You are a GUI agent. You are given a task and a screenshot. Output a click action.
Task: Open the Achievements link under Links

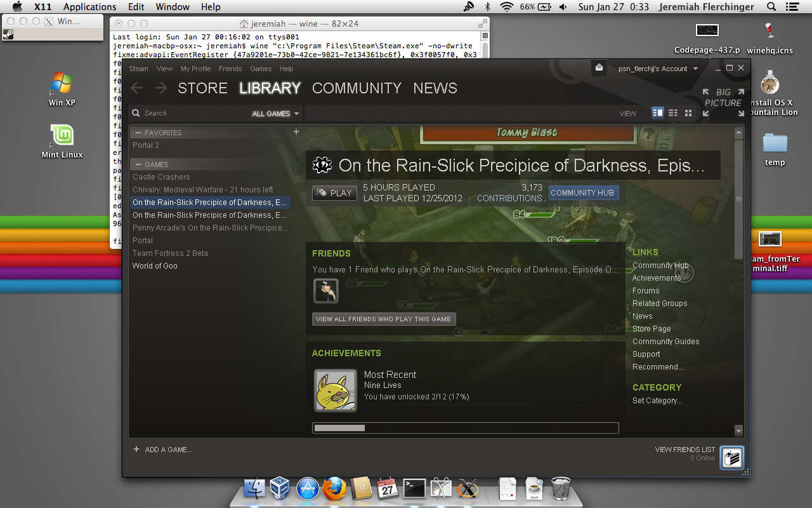(x=657, y=278)
